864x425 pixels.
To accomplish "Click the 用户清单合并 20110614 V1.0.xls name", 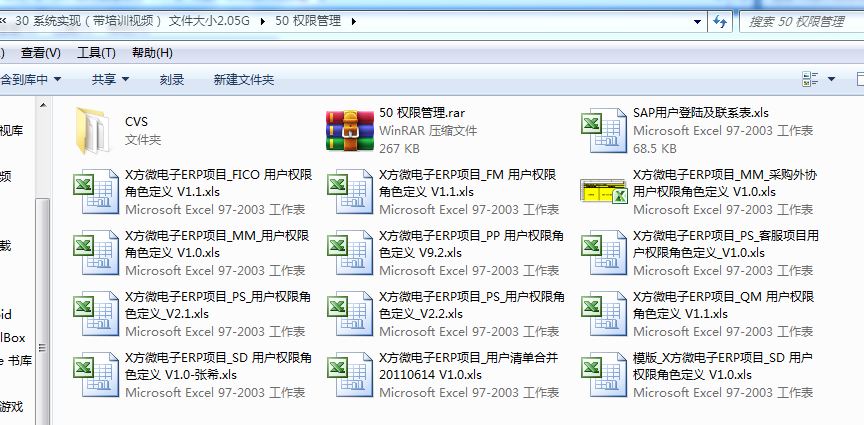I will tap(469, 367).
